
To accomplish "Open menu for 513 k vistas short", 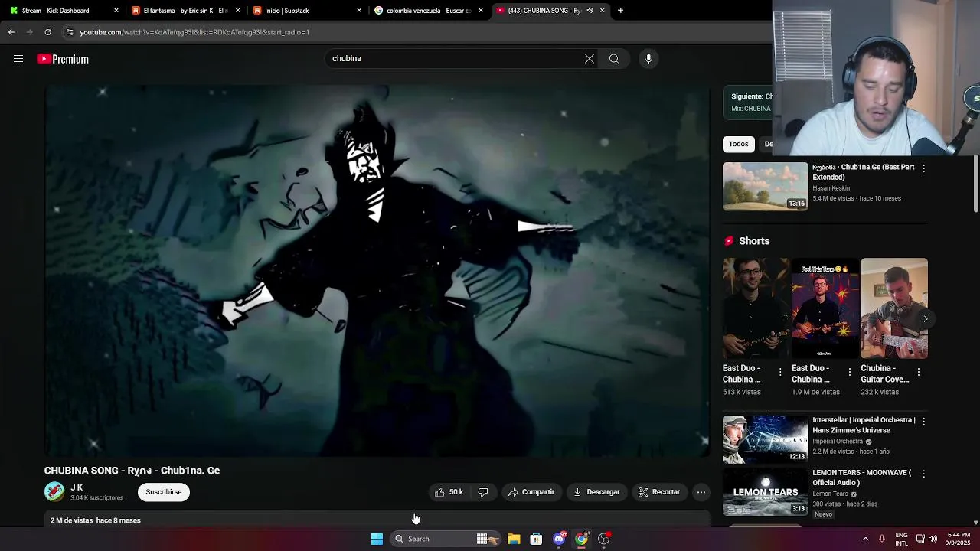I will (x=780, y=372).
